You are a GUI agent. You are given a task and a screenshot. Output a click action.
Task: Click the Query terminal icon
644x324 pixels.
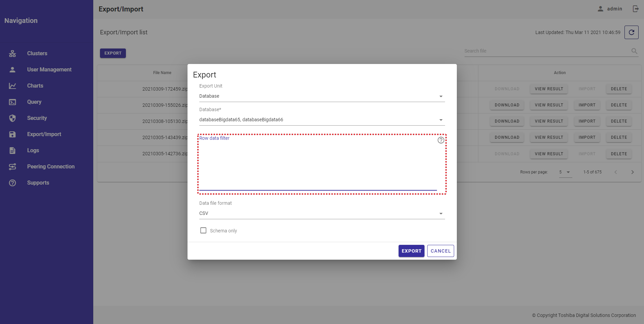[x=12, y=102]
